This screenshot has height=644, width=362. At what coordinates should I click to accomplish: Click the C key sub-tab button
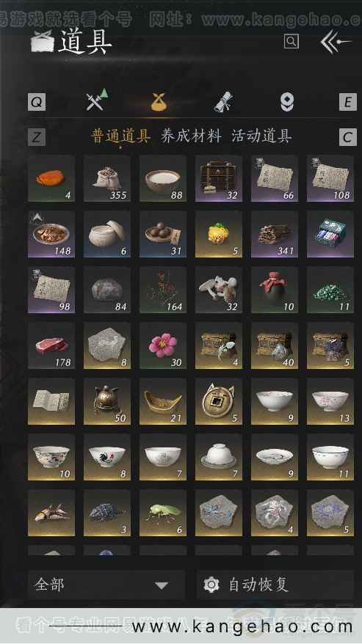coord(347,137)
